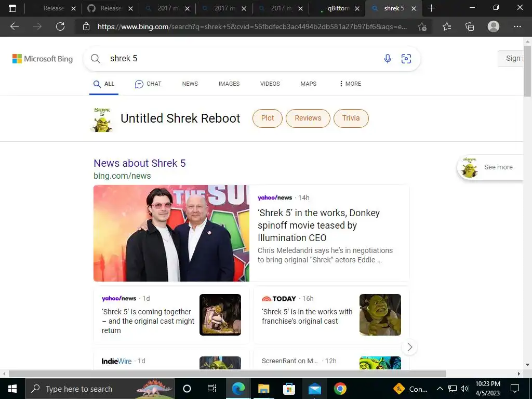Click the Shrek 5 poster thumbnail
The image size is (532, 399).
[x=102, y=119]
